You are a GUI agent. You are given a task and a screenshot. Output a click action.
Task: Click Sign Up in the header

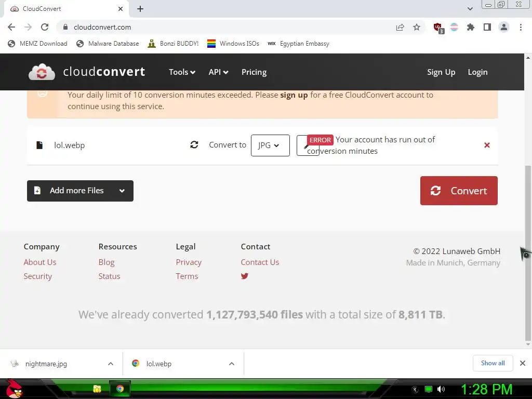(441, 72)
